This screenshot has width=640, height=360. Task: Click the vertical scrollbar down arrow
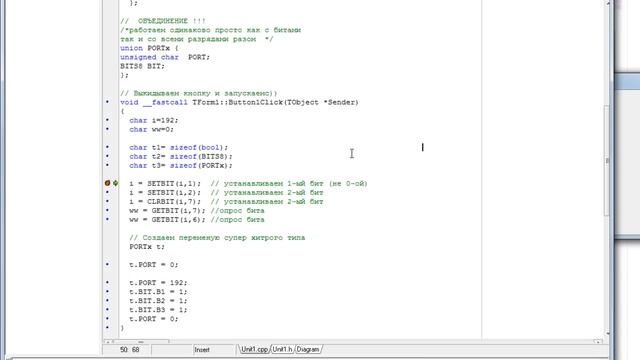tap(607, 334)
